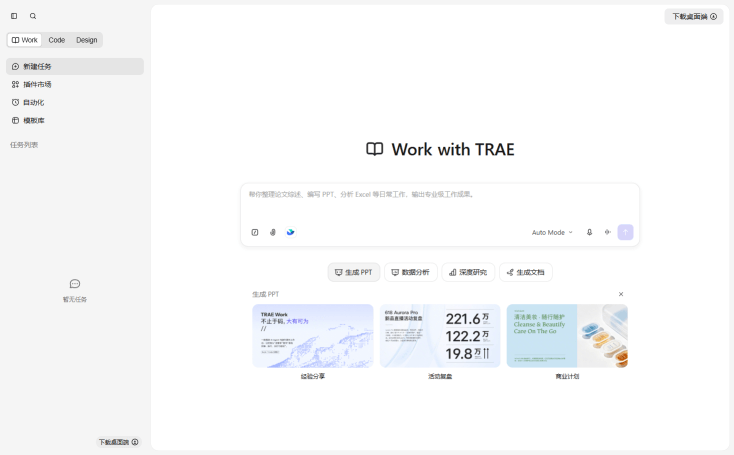Select the 深度研究 quick action chip
The height and width of the screenshot is (455, 734).
pyautogui.click(x=468, y=272)
